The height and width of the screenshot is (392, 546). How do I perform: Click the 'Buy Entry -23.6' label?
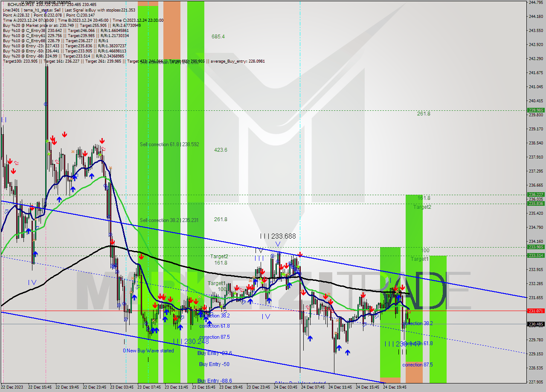coord(215,353)
